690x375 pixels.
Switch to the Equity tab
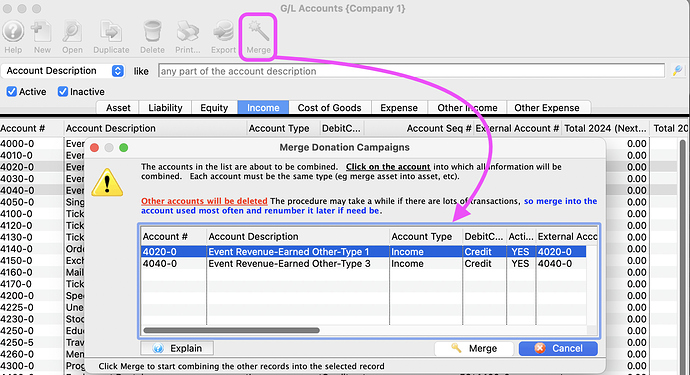[214, 108]
